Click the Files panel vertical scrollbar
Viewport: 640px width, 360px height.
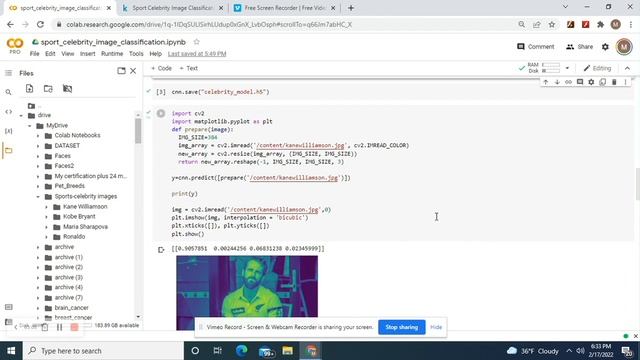[x=138, y=131]
